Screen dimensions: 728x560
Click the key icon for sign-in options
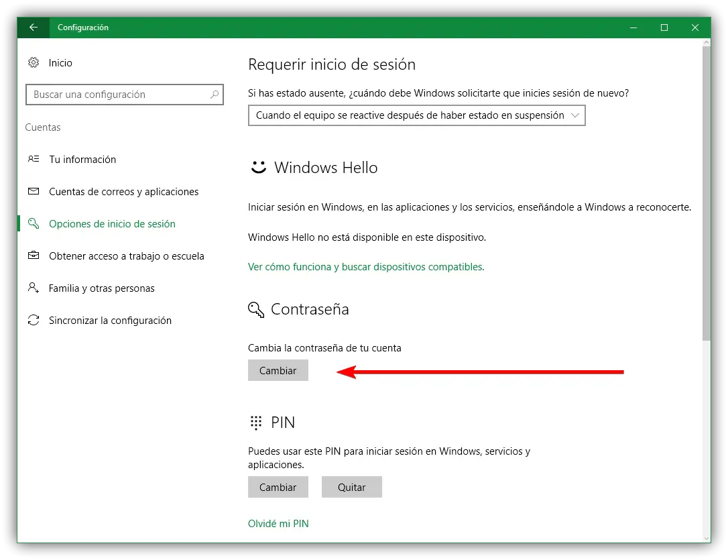click(34, 223)
